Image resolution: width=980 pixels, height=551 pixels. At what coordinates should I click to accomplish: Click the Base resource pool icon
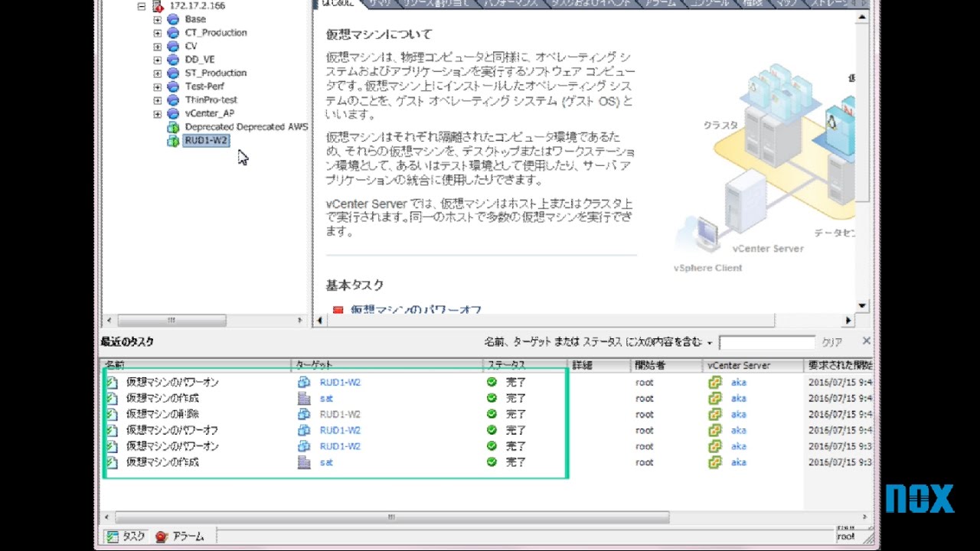coord(173,19)
